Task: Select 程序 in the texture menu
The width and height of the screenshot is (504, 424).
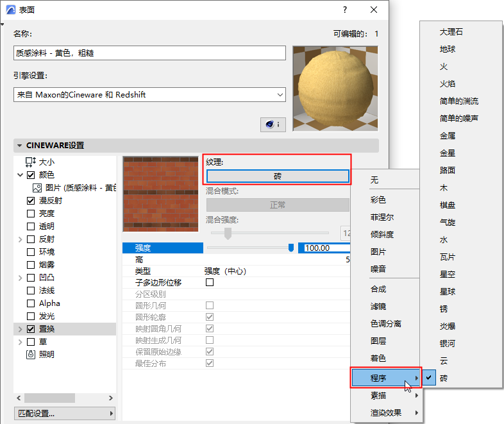Action: (386, 378)
